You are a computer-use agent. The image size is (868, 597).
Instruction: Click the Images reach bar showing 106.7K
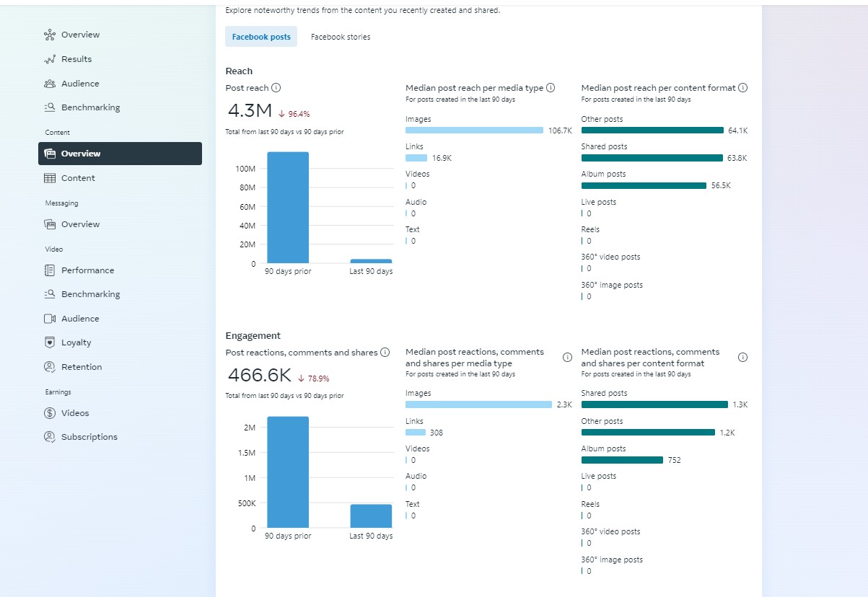pos(474,131)
